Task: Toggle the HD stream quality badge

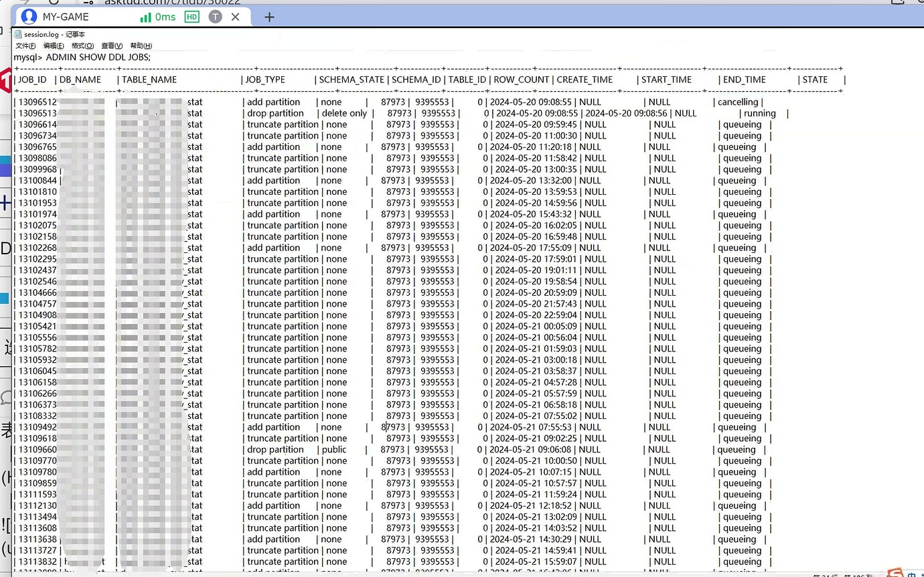Action: 192,17
